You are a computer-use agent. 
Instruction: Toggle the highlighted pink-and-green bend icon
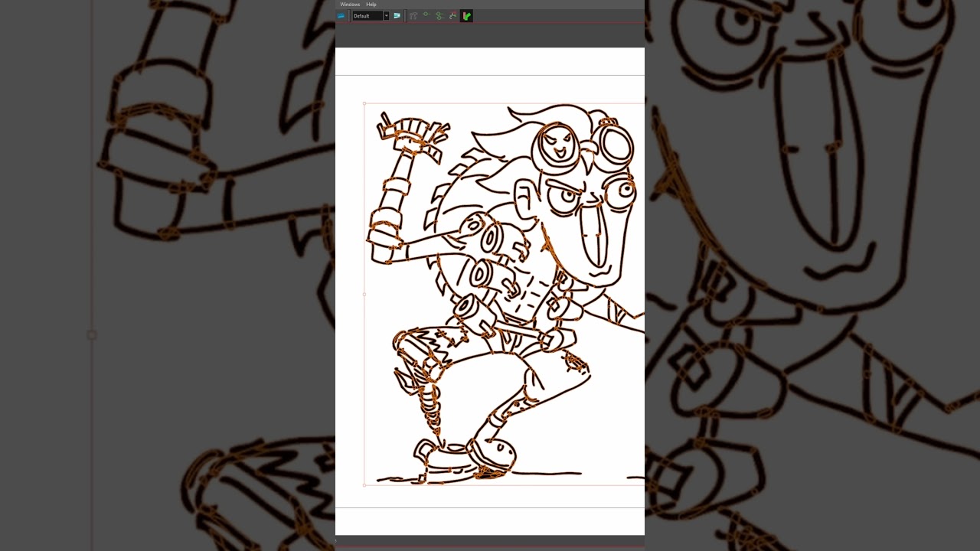point(466,15)
